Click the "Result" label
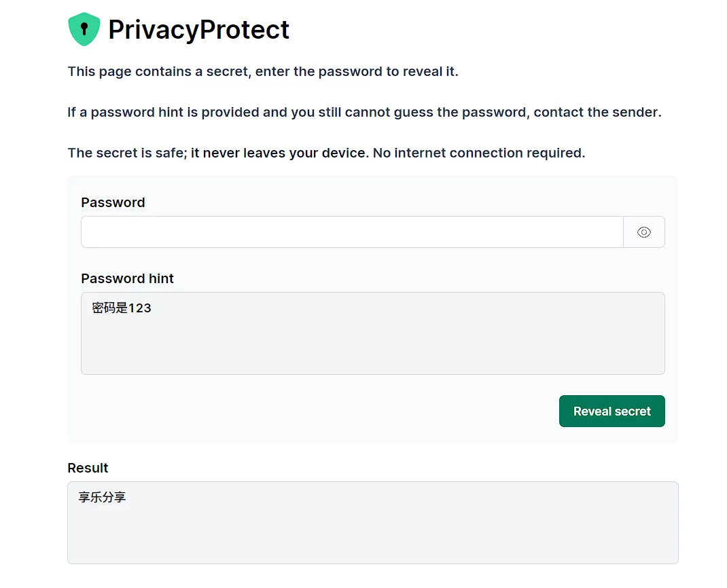Screen dimensions: 727x588 click(x=88, y=468)
